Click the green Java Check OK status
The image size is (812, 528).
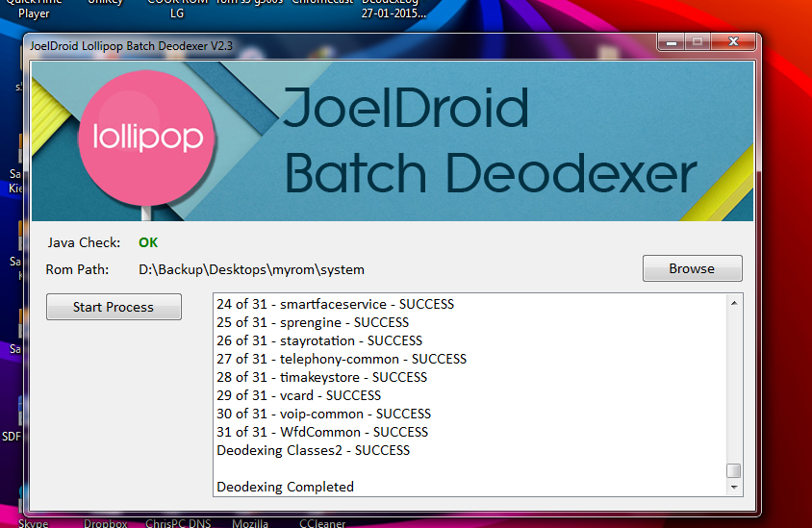(148, 242)
